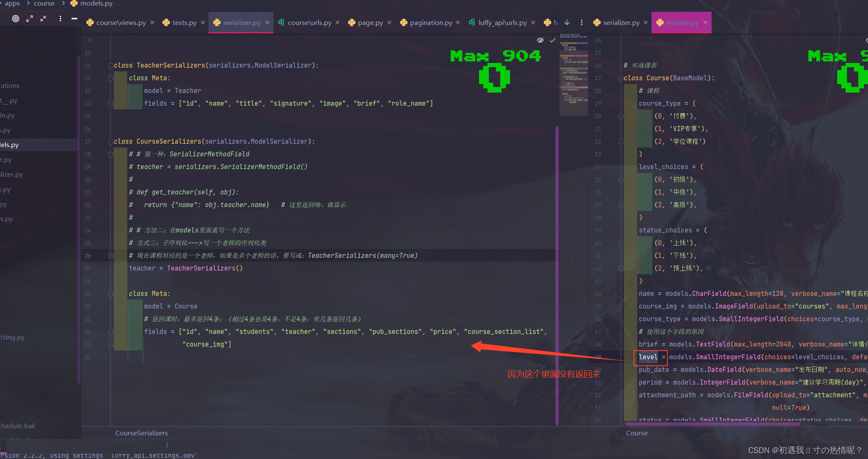Click the Select Opened File target icon

(16, 19)
